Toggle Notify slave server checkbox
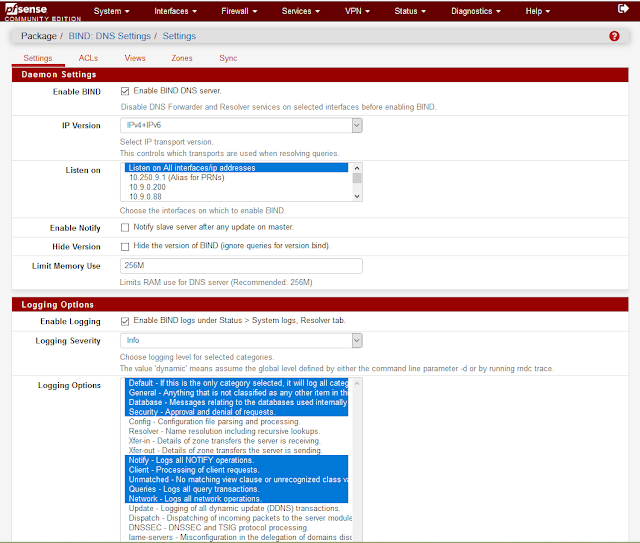The width and height of the screenshot is (640, 543). tap(125, 228)
